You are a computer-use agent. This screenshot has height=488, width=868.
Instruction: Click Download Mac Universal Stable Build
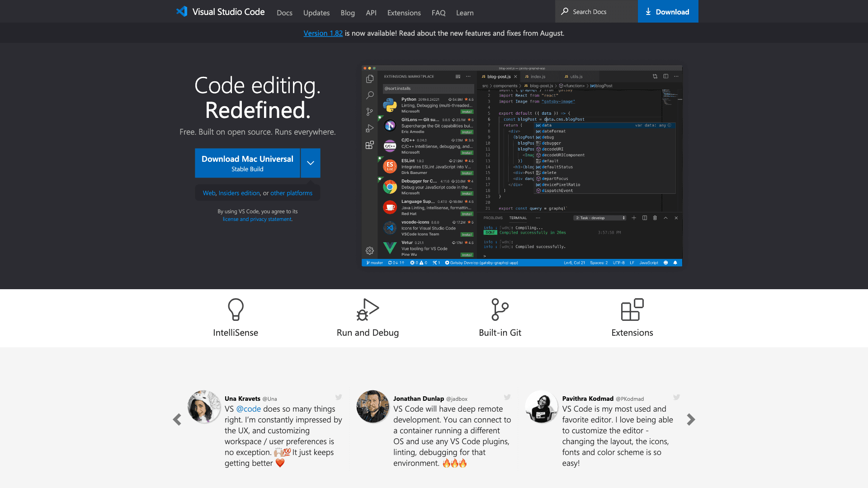(x=247, y=163)
